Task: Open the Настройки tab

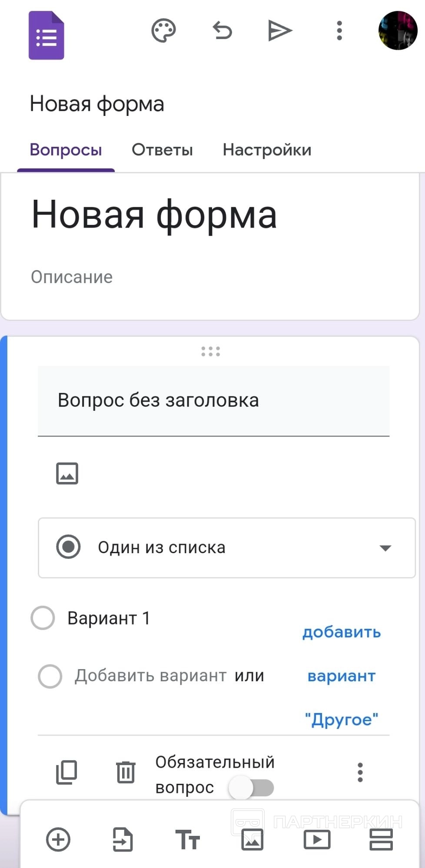Action: (267, 150)
